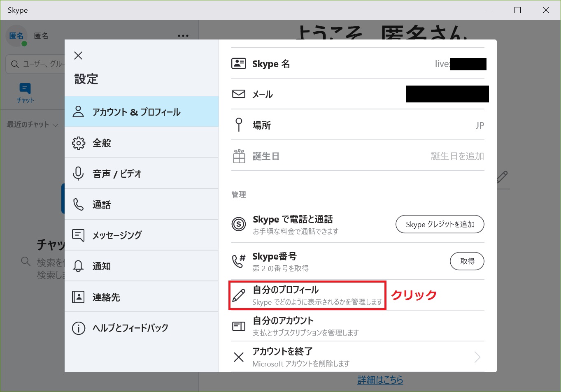Click the gift icon beside 誕生日
The height and width of the screenshot is (392, 561).
[239, 156]
